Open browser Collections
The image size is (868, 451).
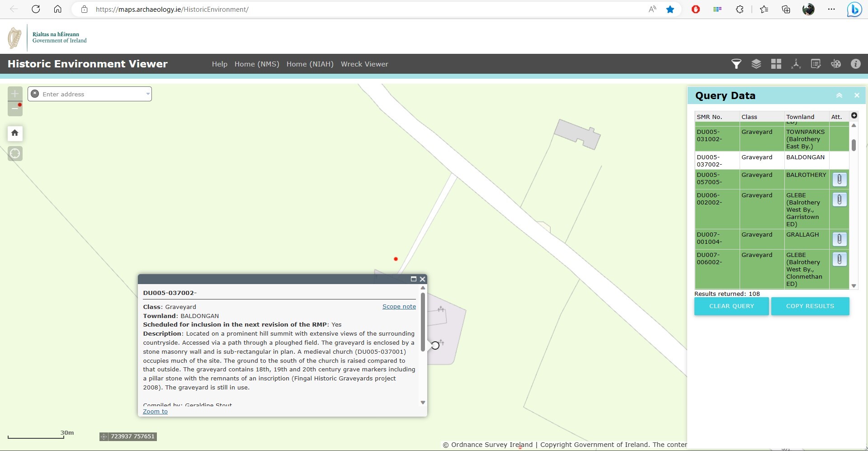coord(786,9)
